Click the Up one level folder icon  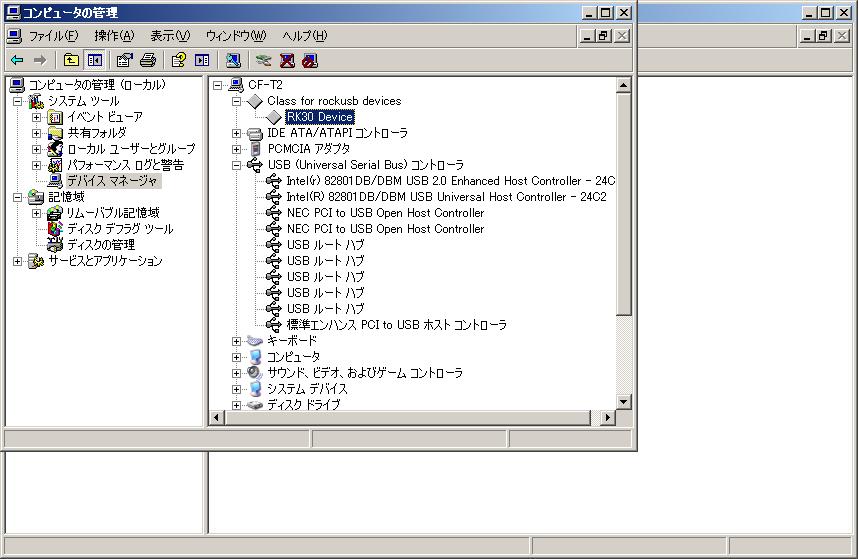[71, 60]
